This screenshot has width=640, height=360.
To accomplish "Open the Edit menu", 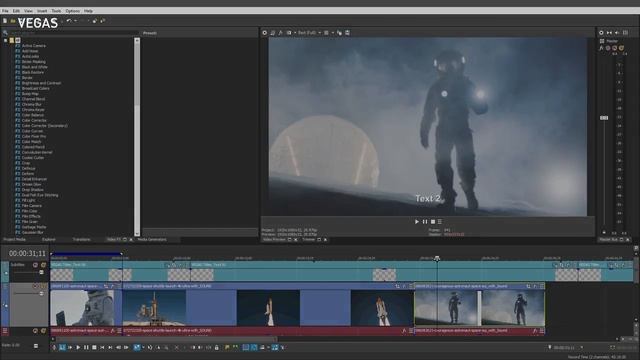I will tap(16, 11).
